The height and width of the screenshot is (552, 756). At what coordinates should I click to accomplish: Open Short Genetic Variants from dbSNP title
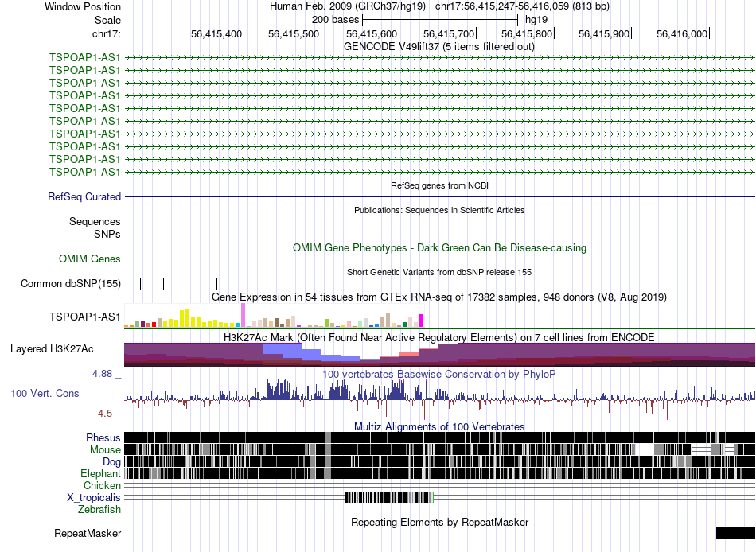(439, 272)
